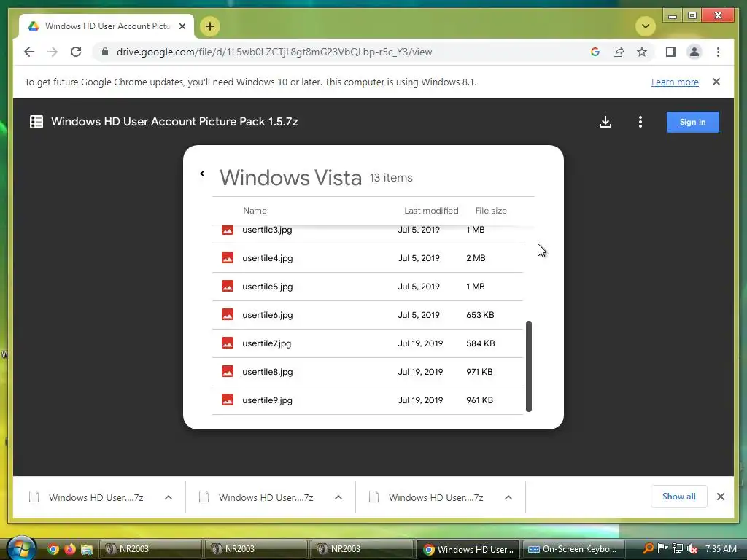
Task: Open the side panel icon
Action: click(671, 52)
